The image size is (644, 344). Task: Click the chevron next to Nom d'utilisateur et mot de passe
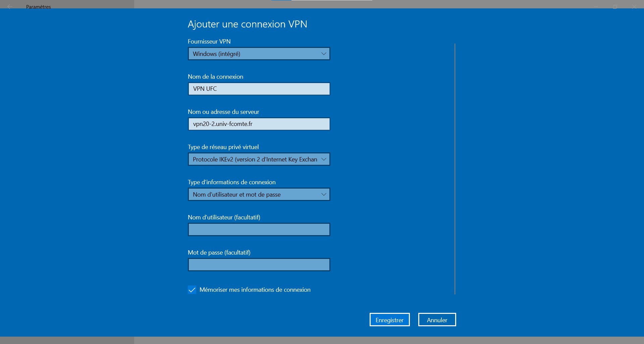(323, 194)
